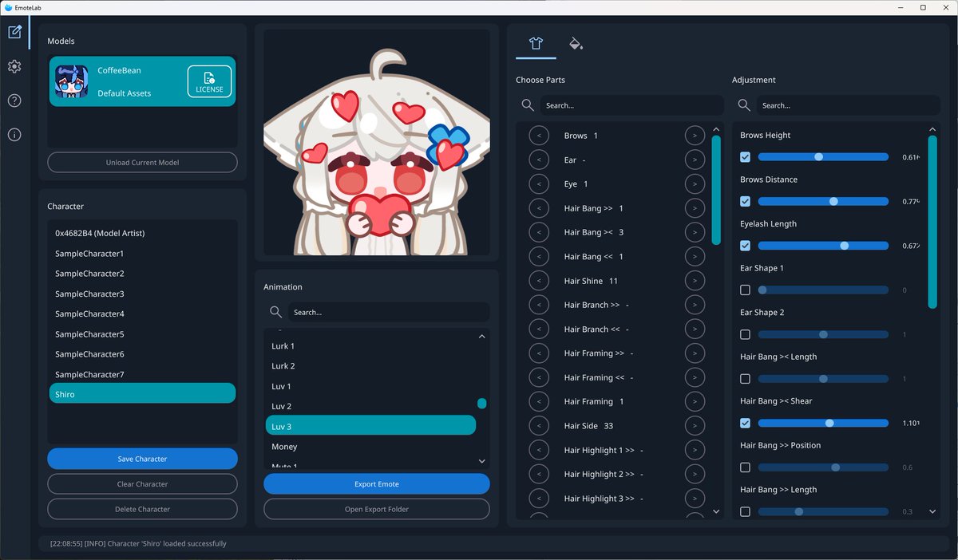
Task: Select next Hair Bang >> part
Action: (x=695, y=208)
